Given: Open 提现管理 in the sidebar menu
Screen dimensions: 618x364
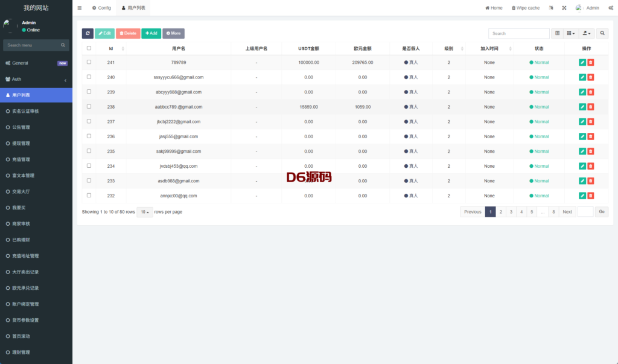Looking at the screenshot, I should [21, 144].
